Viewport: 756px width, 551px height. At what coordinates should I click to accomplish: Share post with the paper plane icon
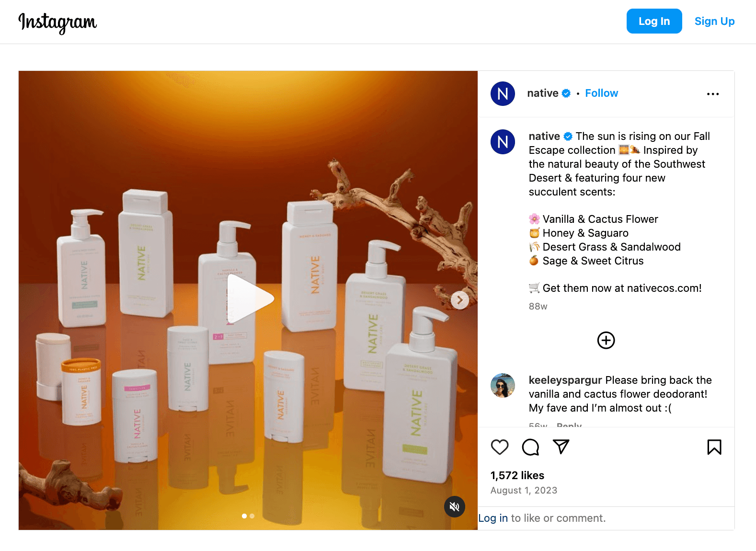(x=561, y=447)
